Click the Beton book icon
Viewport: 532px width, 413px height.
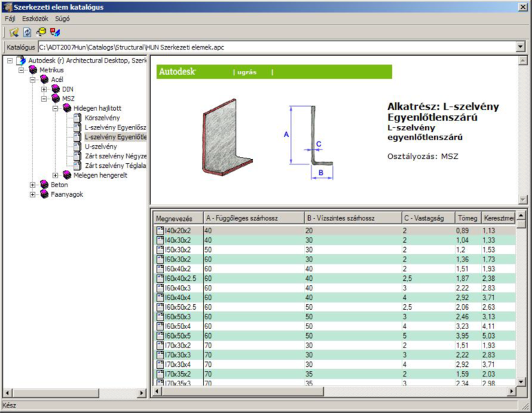tap(44, 184)
